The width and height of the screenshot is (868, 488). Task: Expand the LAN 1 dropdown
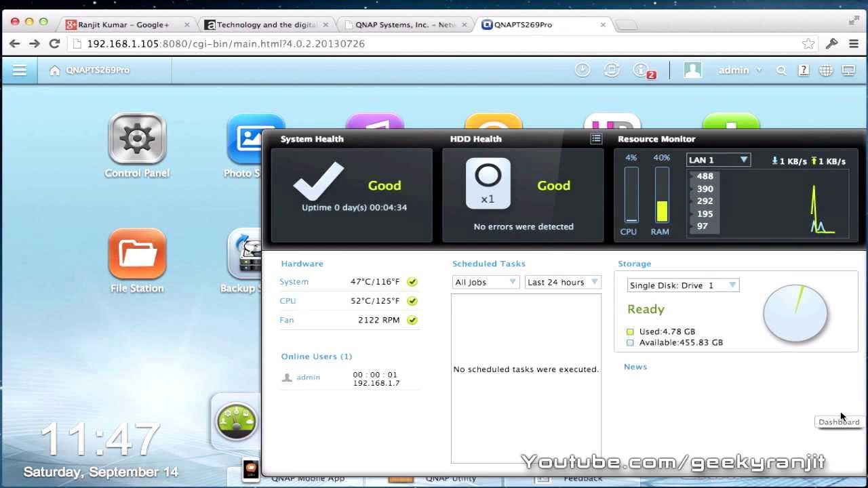click(x=718, y=160)
